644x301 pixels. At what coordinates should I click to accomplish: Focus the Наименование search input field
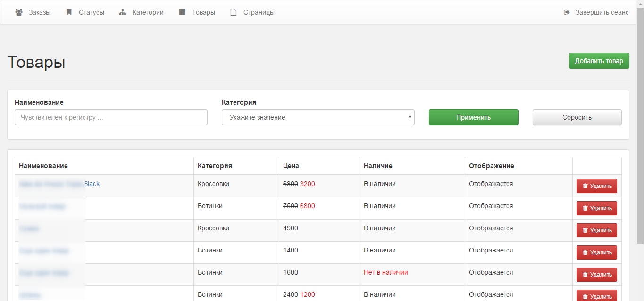click(111, 117)
